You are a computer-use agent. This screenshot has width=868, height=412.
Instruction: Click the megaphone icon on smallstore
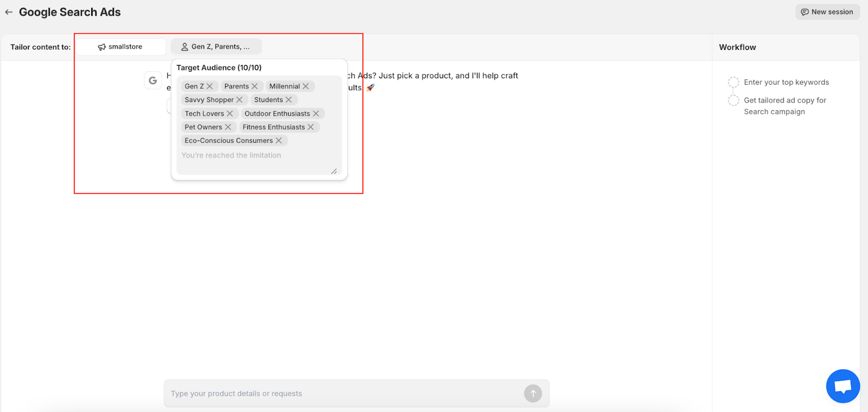coord(102,47)
